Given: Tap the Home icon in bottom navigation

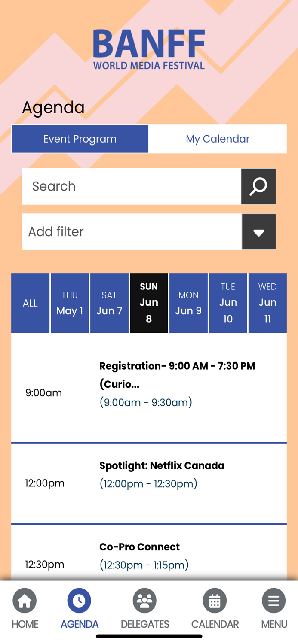Looking at the screenshot, I should pyautogui.click(x=25, y=601).
